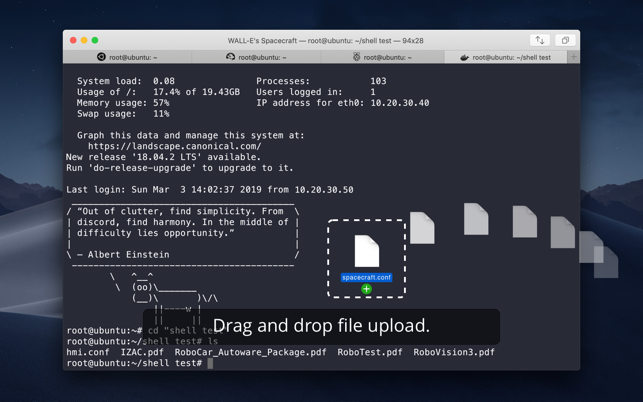Click the cursor at the last shell prompt
This screenshot has width=643, height=402.
pos(210,363)
